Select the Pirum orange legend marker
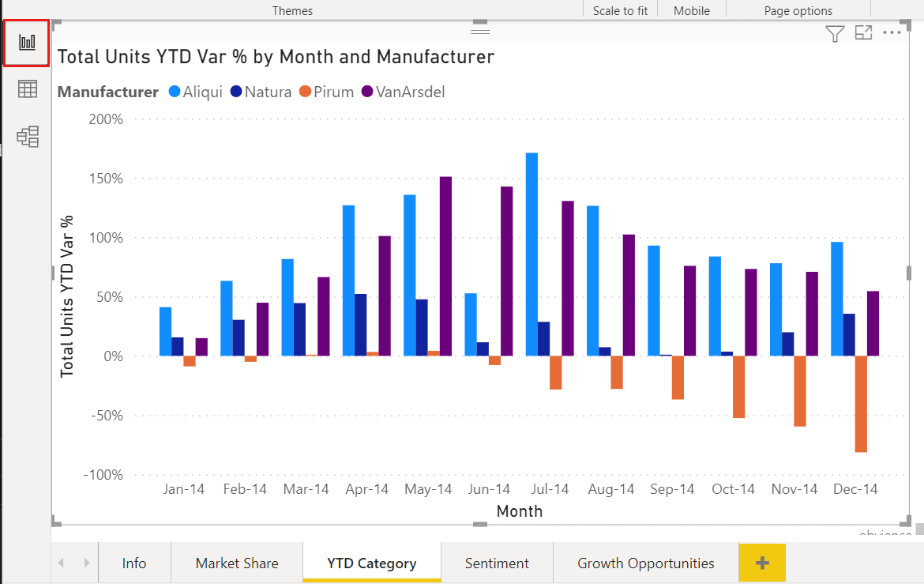924x584 pixels. point(305,92)
